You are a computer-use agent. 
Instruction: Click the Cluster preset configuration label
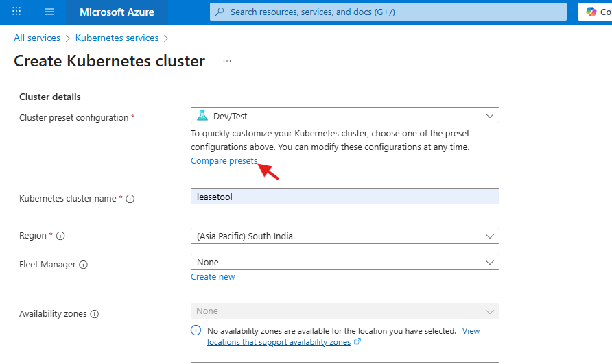(x=74, y=117)
